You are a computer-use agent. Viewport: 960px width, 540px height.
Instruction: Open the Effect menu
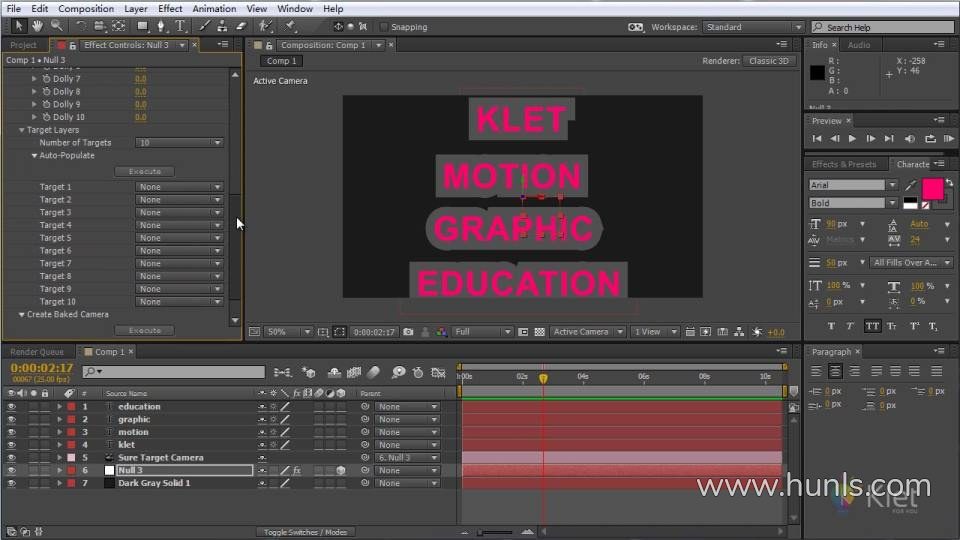point(170,9)
